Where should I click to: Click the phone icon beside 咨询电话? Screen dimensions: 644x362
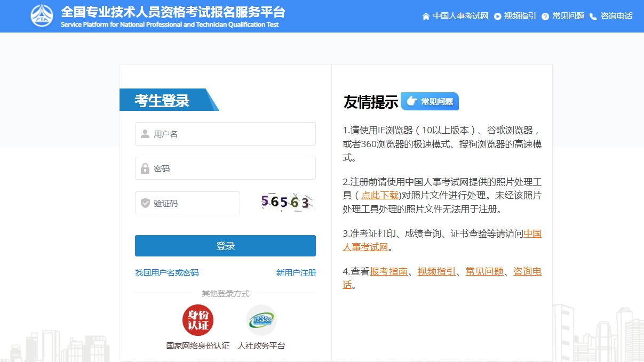tap(593, 17)
